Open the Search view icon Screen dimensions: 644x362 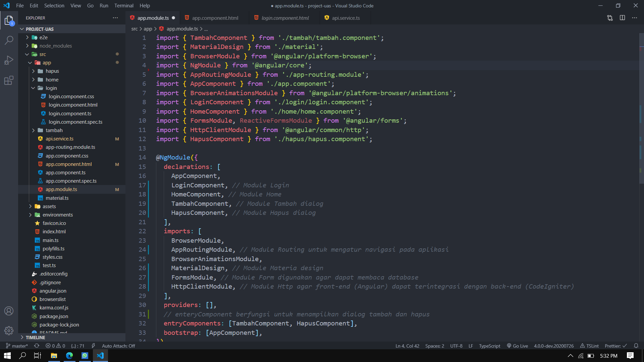(x=9, y=41)
